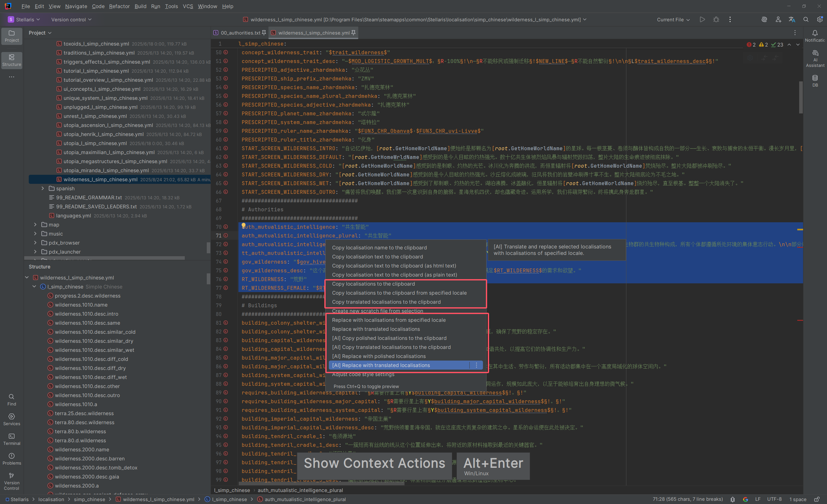Click the yellow intention lightbulb
Viewport: 827px width, 504px height.
[244, 226]
